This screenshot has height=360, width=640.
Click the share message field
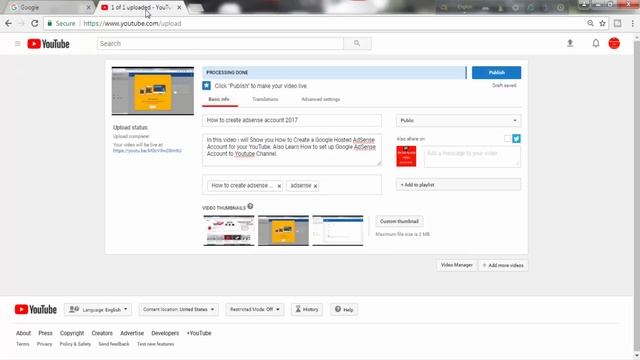pyautogui.click(x=472, y=157)
